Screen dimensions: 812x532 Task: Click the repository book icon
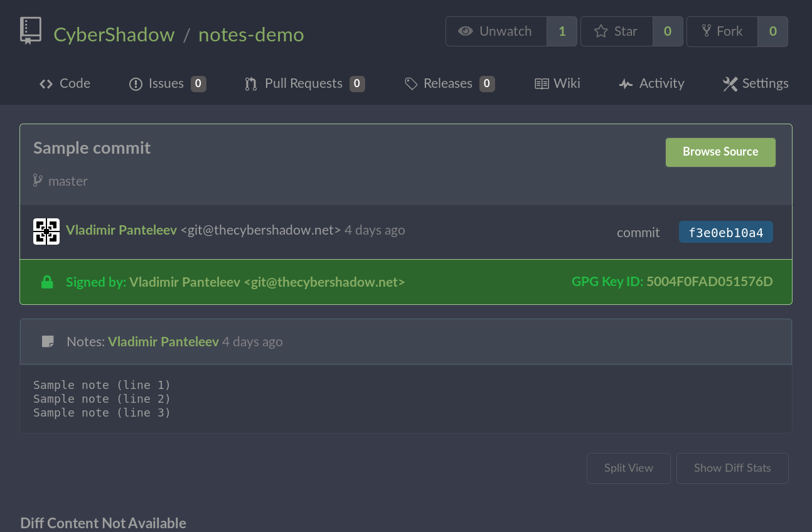pos(30,31)
